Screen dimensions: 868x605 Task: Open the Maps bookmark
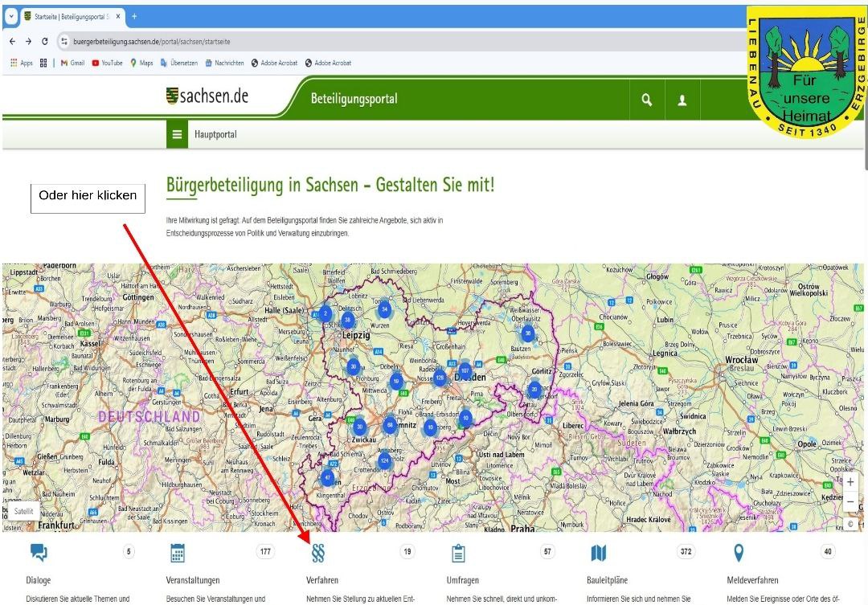pos(141,63)
